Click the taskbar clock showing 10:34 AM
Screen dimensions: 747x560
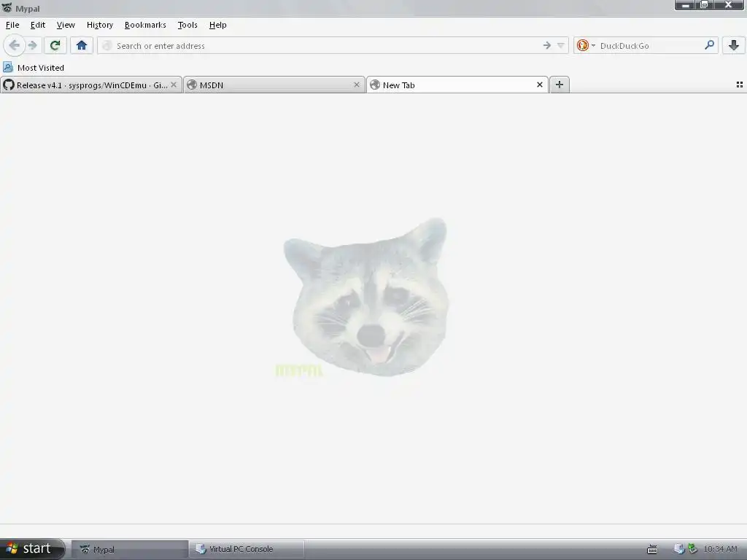720,550
